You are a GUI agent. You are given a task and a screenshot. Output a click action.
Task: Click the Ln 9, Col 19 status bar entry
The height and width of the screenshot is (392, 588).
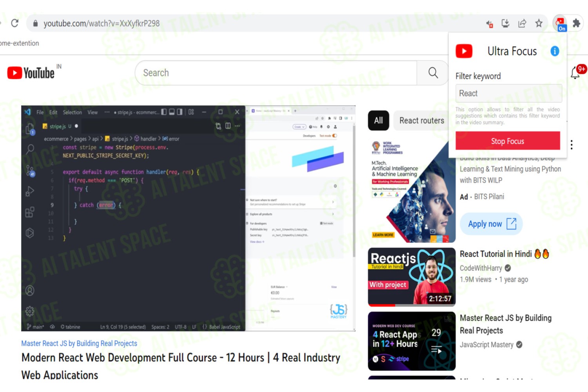(x=123, y=327)
